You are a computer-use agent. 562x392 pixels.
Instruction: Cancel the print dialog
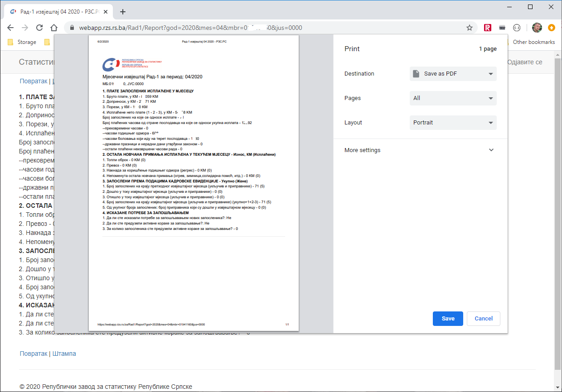pos(483,319)
